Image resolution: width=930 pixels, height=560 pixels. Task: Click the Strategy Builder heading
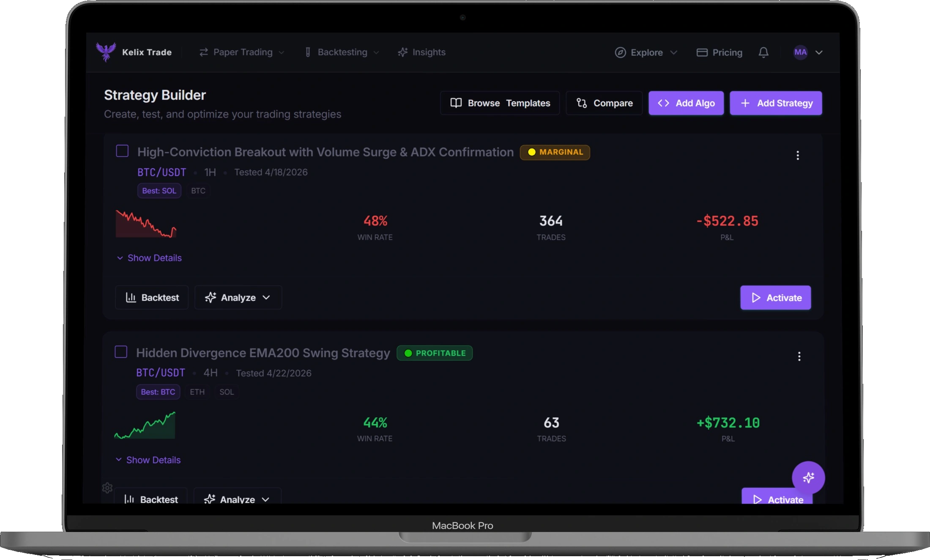[155, 95]
